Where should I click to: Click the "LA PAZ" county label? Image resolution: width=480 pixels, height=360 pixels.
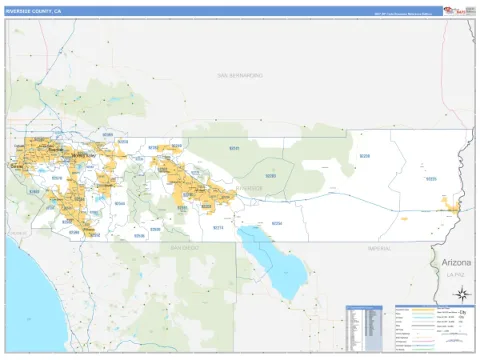456,275
